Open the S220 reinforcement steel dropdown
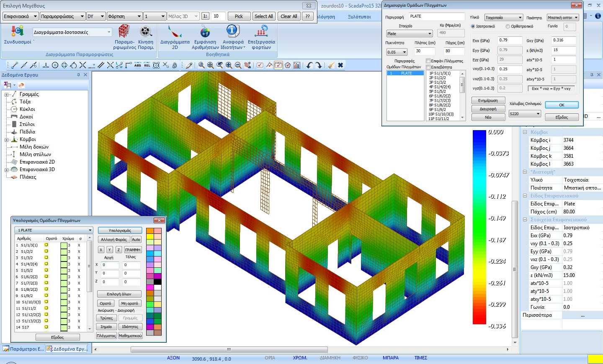This screenshot has width=603, height=364. 525,114
